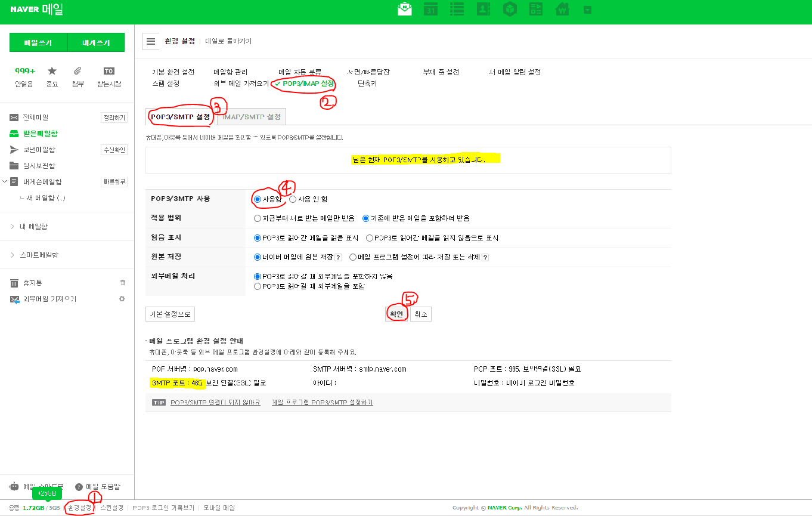This screenshot has width=812, height=516.
Task: Open the memo list icon in the header
Action: (457, 9)
